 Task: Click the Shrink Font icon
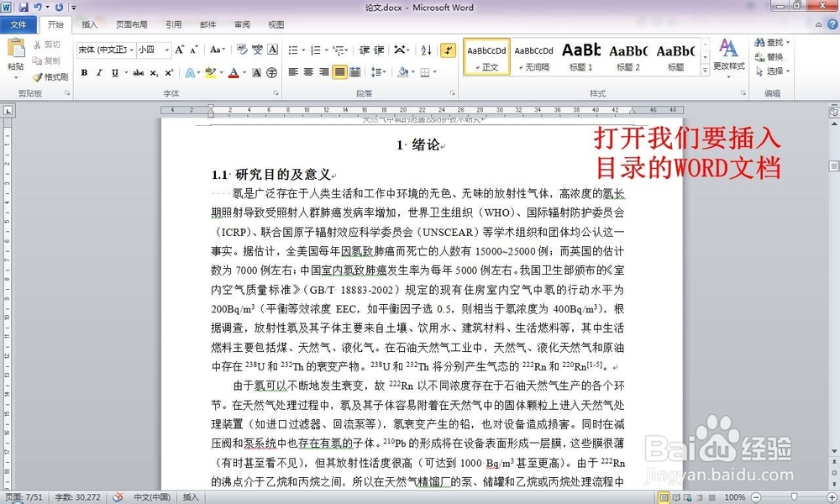[x=194, y=50]
